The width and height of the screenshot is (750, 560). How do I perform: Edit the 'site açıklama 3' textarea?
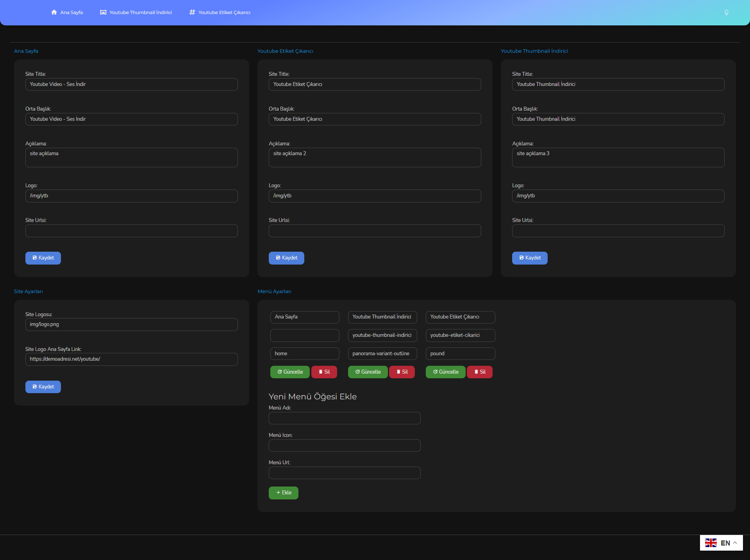coord(618,157)
